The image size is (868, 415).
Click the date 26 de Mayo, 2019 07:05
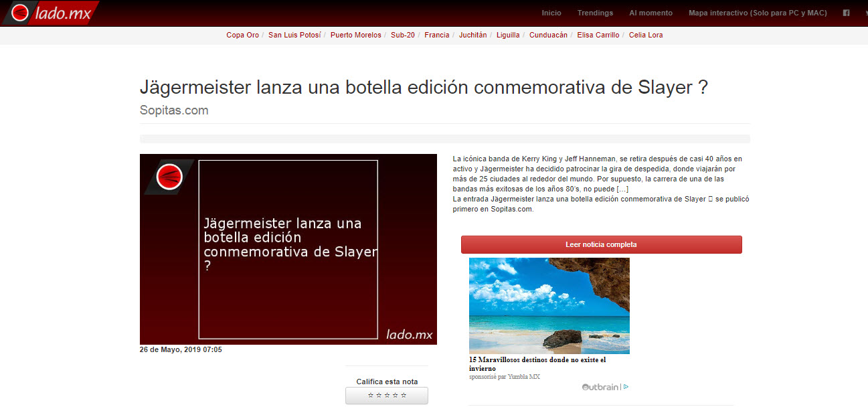click(181, 349)
